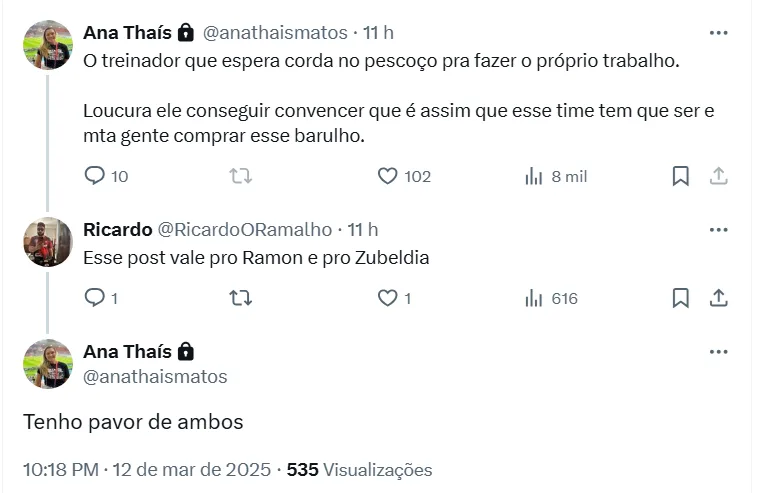Share Ana Thaís's first post
767x493 pixels.
pyautogui.click(x=718, y=177)
